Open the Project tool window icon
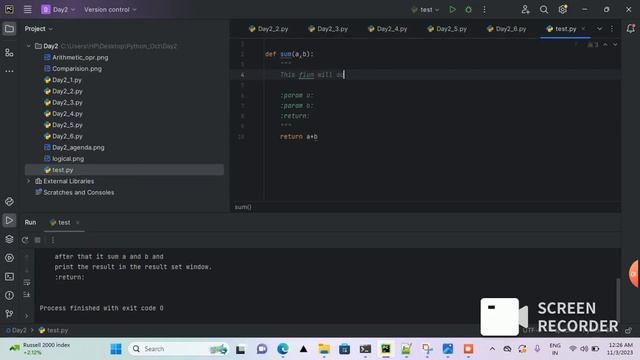The image size is (640, 360). tap(9, 29)
